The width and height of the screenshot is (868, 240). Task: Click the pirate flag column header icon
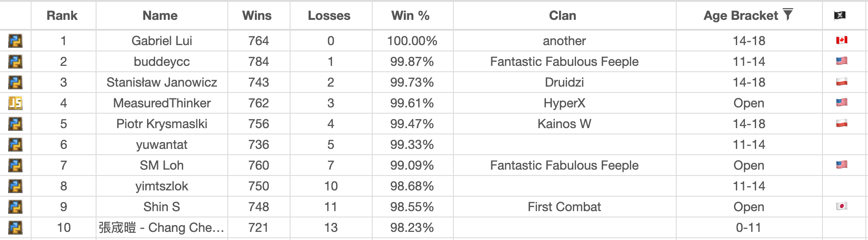pyautogui.click(x=840, y=16)
